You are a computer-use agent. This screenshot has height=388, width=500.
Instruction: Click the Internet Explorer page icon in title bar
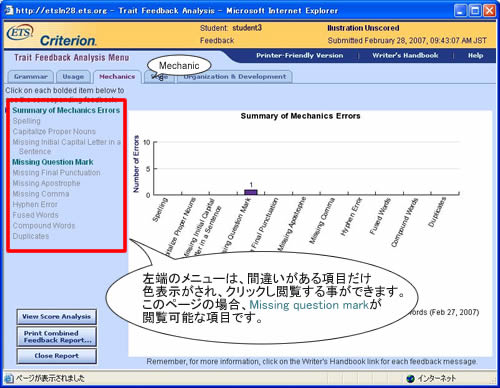click(x=9, y=10)
